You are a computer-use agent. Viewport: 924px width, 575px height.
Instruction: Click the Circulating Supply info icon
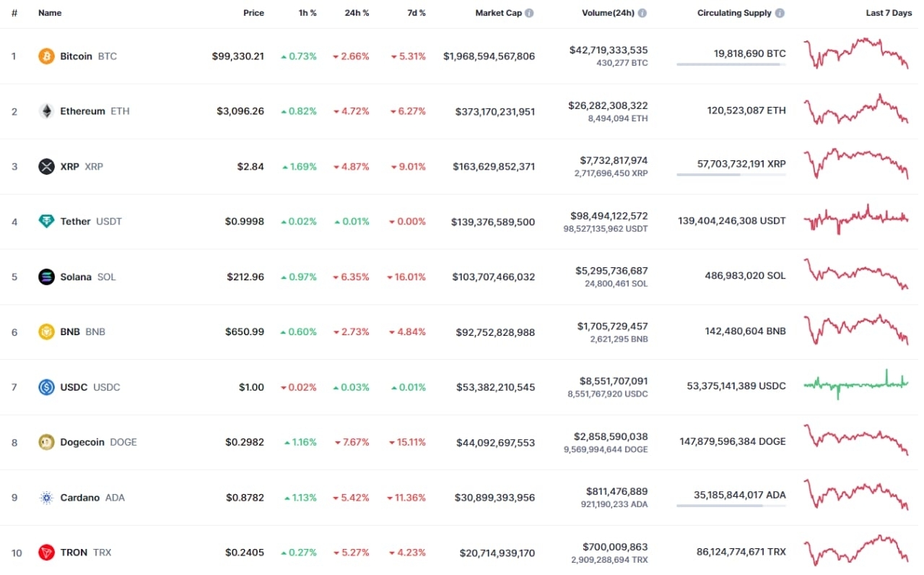tap(780, 13)
